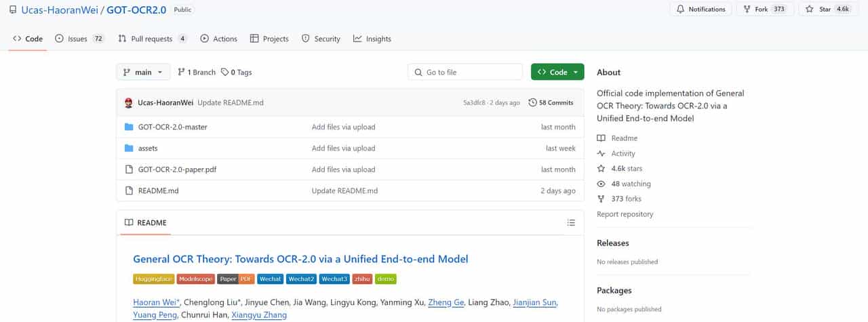Viewport: 868px width, 322px height.
Task: View the 58 Commits history
Action: pyautogui.click(x=551, y=103)
